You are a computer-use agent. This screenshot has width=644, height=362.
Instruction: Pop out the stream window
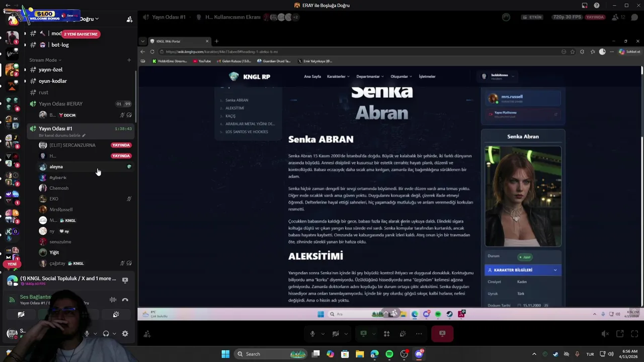pos(620,334)
